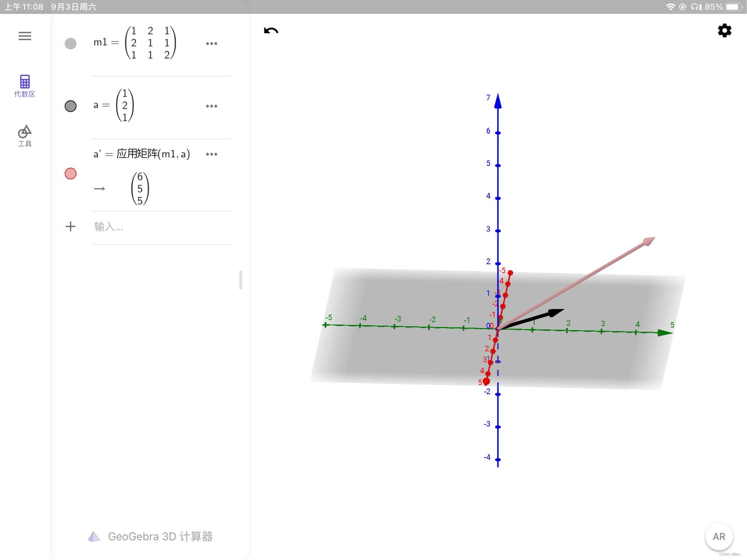Click the output arrow symbol beside result (6,5,5)
Image resolution: width=747 pixels, height=560 pixels.
[100, 189]
